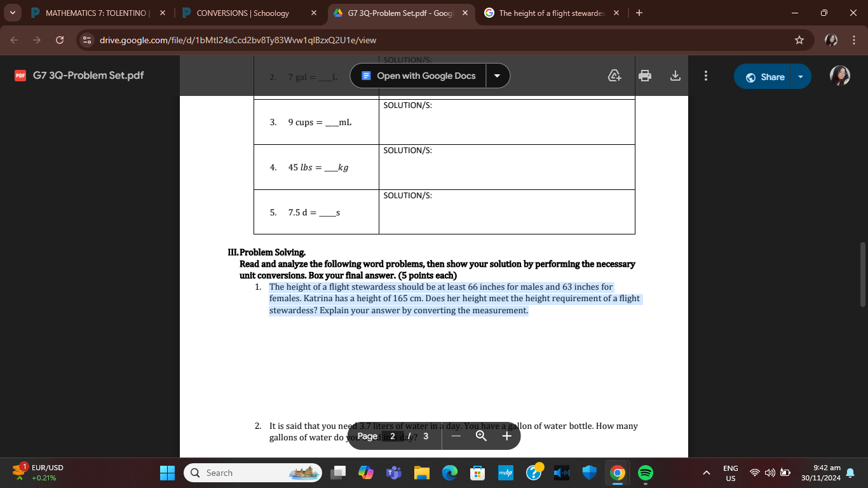The width and height of the screenshot is (868, 488).
Task: Open the myHP app from taskbar
Action: pyautogui.click(x=505, y=473)
